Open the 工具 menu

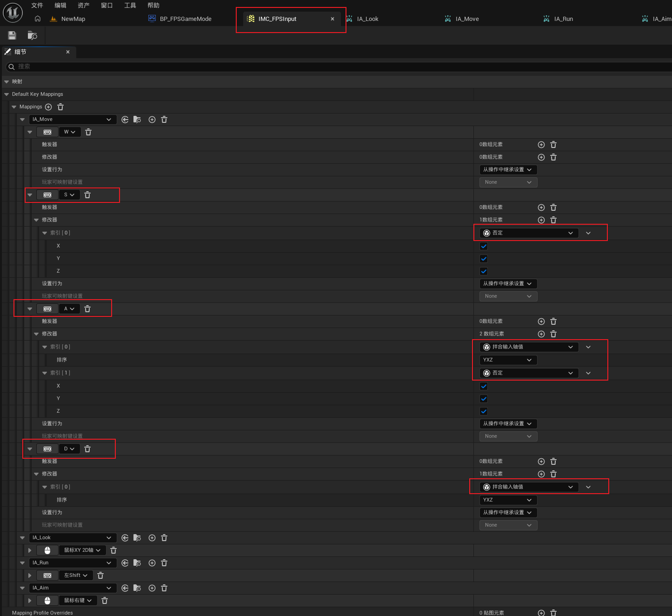[130, 6]
